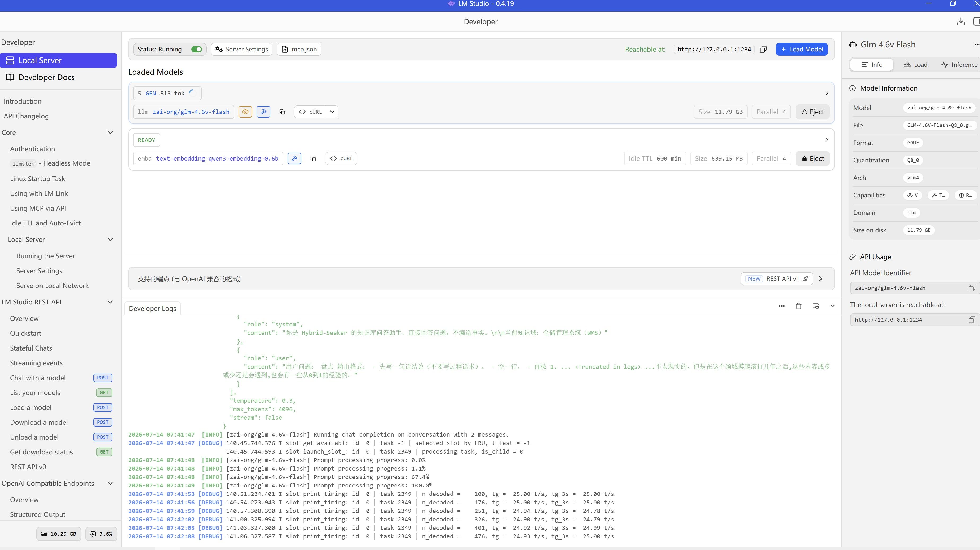The image size is (980, 550).
Task: Open Serve on Local Network docs
Action: (x=52, y=286)
